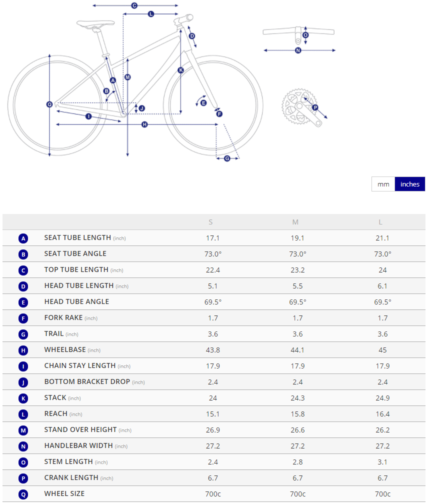This screenshot has height=504, width=428.
Task: Click the E head tube angle row icon
Action: 23,302
